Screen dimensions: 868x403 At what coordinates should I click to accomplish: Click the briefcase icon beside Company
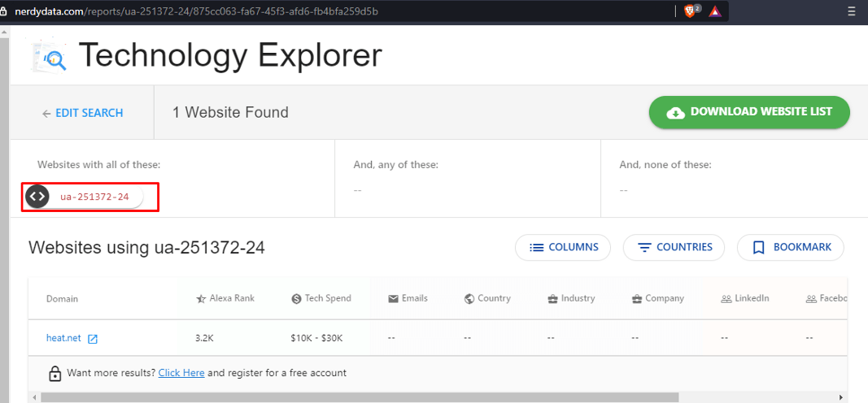(x=636, y=299)
